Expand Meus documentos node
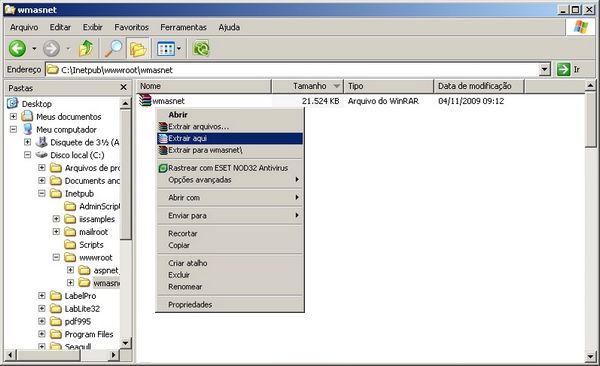This screenshot has height=366, width=600. tap(13, 116)
